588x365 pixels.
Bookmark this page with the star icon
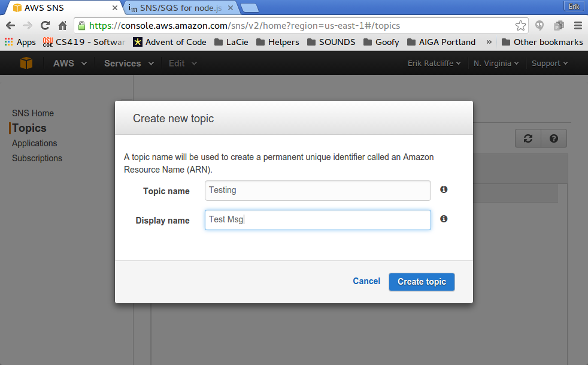click(520, 26)
